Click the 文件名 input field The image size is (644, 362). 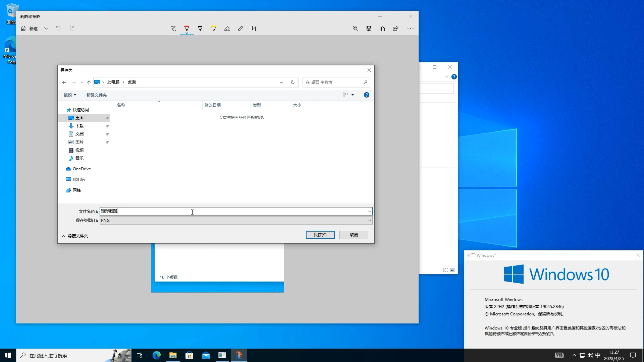coord(233,211)
